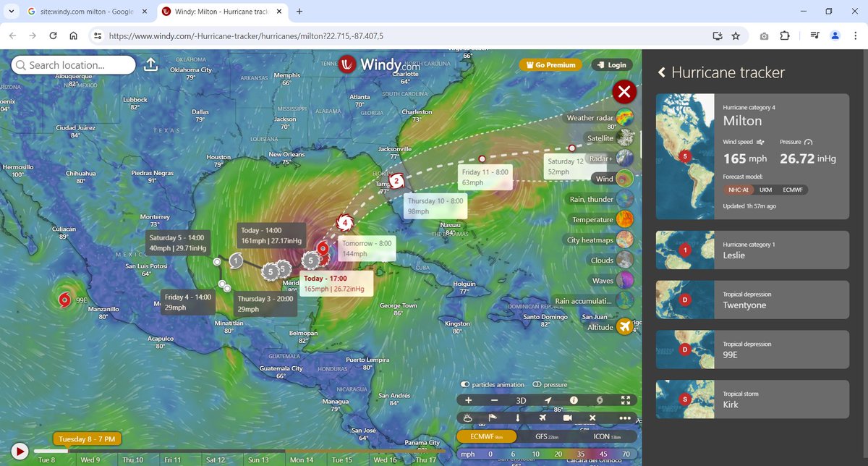868x466 pixels.
Task: Click category 2 marker near Tampa
Action: 396,180
